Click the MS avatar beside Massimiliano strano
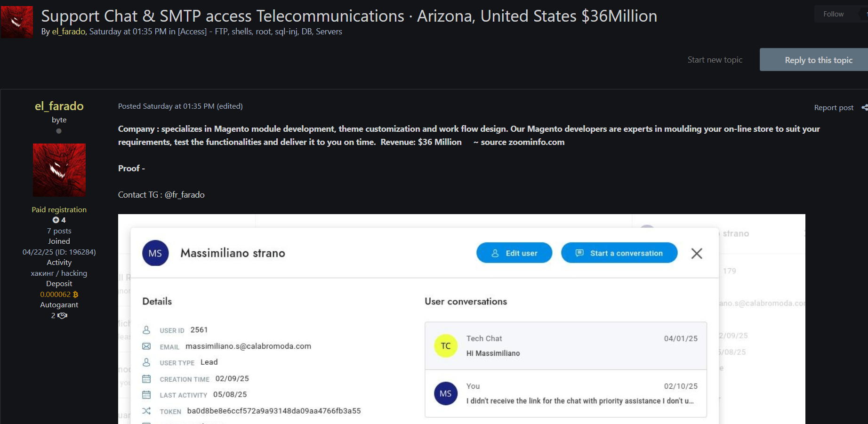 click(x=155, y=253)
